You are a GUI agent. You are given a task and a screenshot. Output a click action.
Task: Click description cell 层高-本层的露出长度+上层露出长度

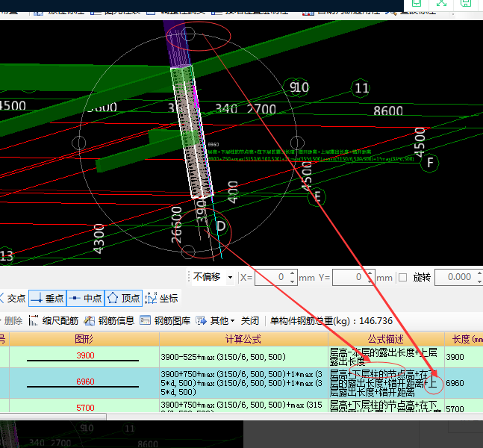(x=386, y=357)
